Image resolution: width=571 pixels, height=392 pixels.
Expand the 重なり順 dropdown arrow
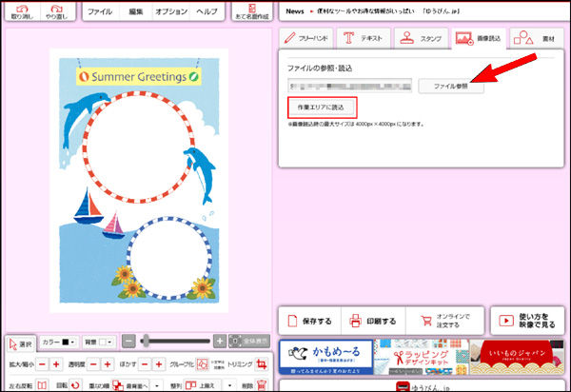[x=157, y=385]
